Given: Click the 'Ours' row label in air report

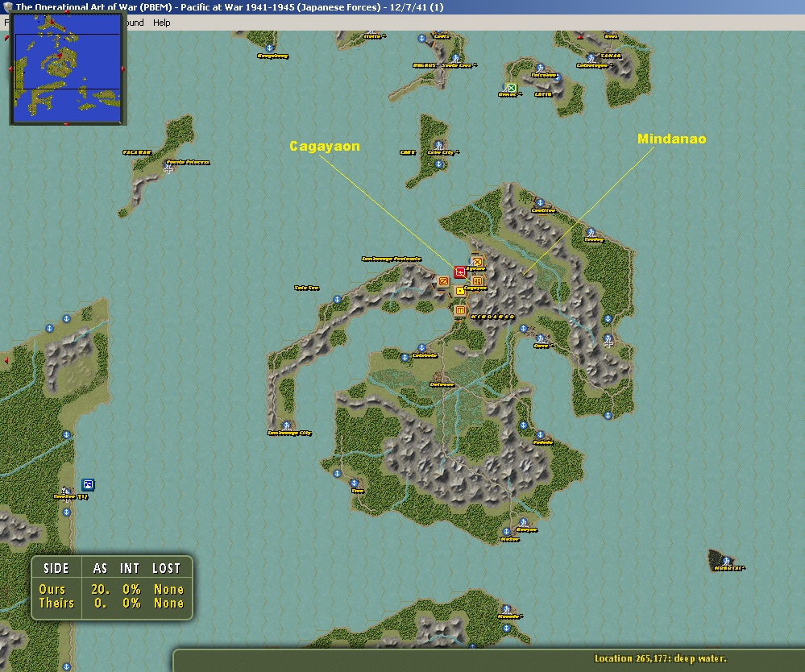Looking at the screenshot, I should [52, 589].
